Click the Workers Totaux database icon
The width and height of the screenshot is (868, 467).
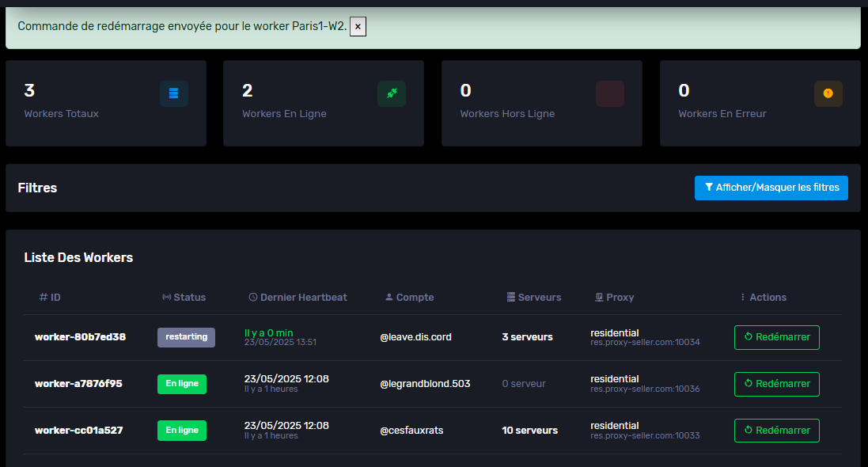click(173, 93)
